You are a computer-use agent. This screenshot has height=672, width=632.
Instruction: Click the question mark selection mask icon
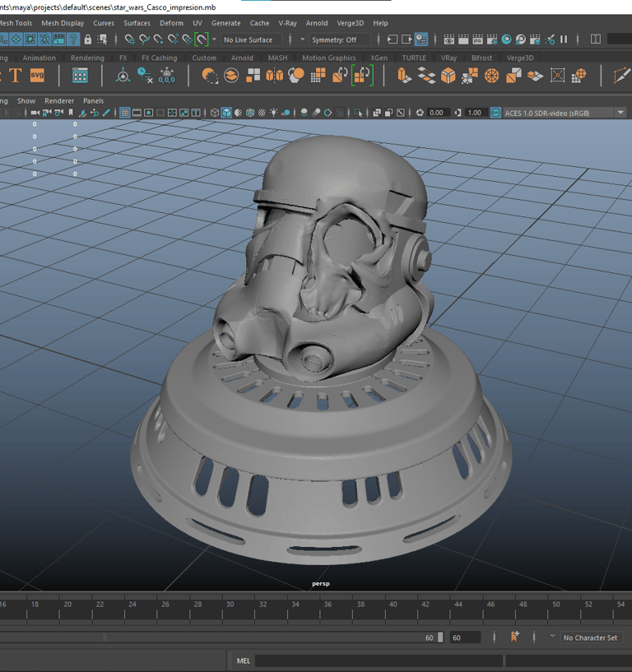tap(73, 39)
